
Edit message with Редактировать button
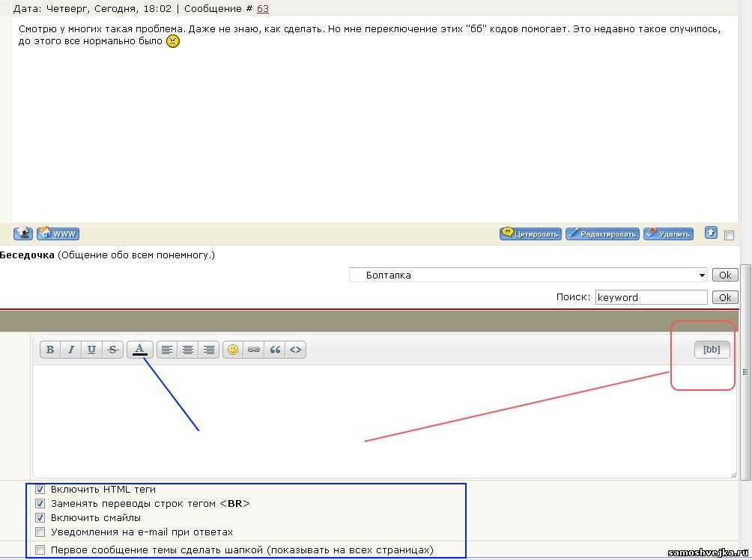[x=602, y=234]
